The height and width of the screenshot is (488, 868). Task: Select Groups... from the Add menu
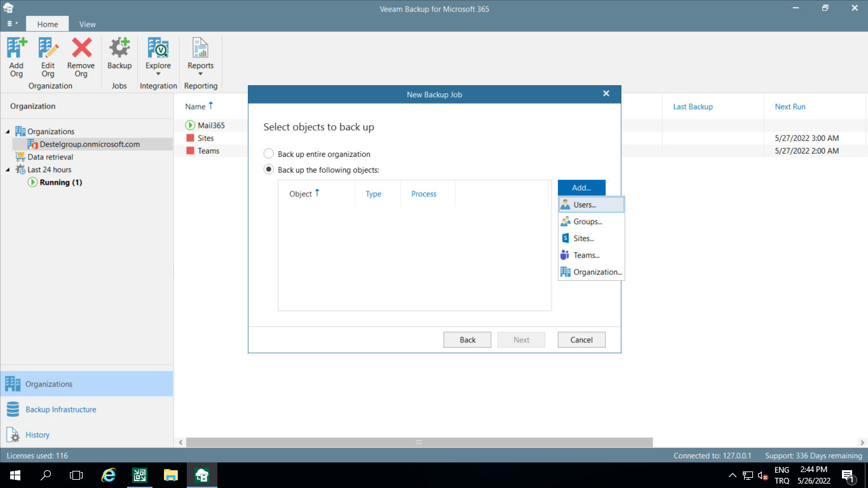[591, 222]
